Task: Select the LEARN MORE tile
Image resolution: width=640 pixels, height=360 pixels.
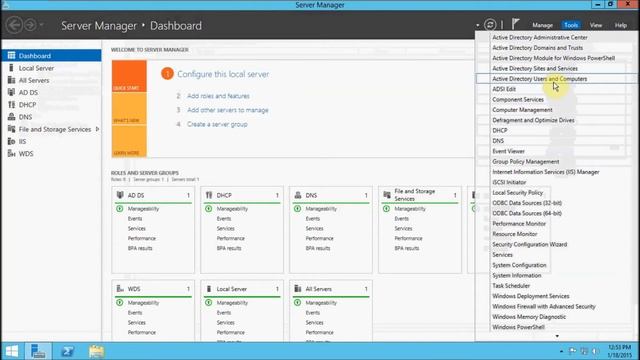Action: coord(129,141)
